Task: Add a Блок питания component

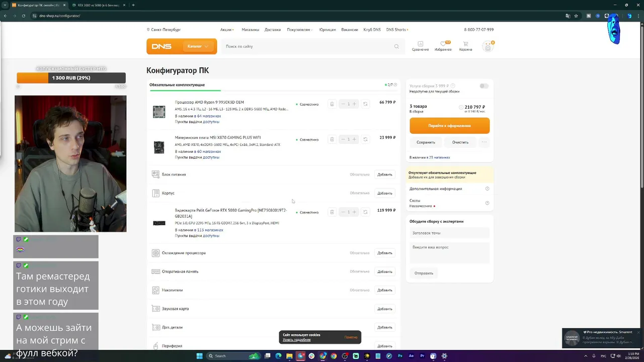Action: [x=385, y=174]
